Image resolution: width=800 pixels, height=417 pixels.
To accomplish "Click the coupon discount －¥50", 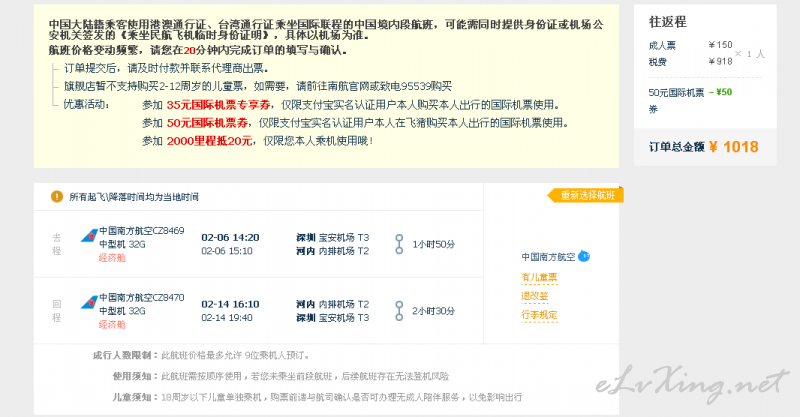I will [x=720, y=92].
